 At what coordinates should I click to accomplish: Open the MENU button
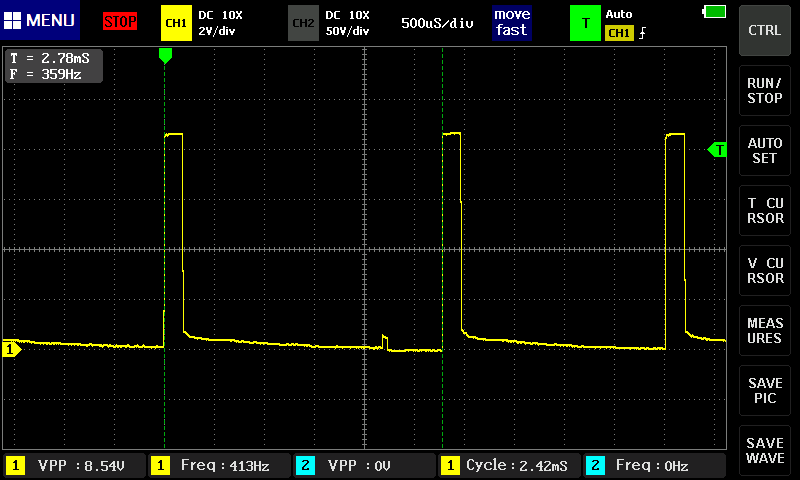(x=40, y=20)
